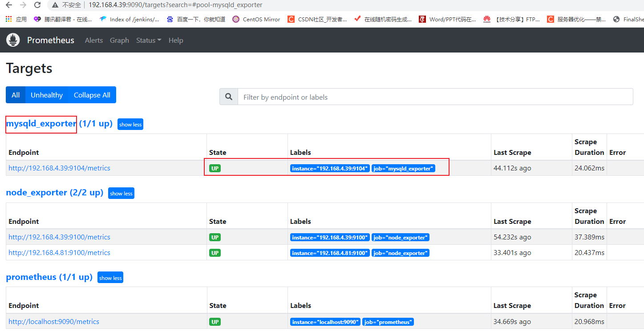Click the search magnifier icon
This screenshot has height=332, width=644.
click(x=229, y=97)
